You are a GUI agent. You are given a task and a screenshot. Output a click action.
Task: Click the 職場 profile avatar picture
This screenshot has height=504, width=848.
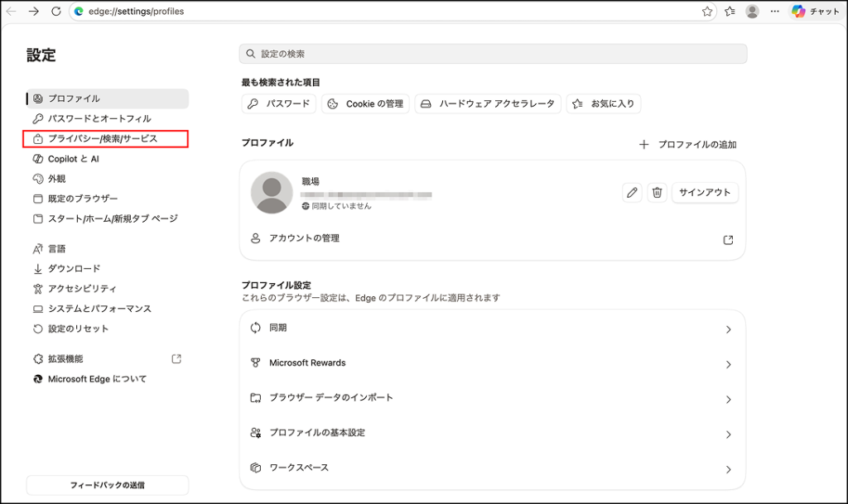(x=272, y=192)
